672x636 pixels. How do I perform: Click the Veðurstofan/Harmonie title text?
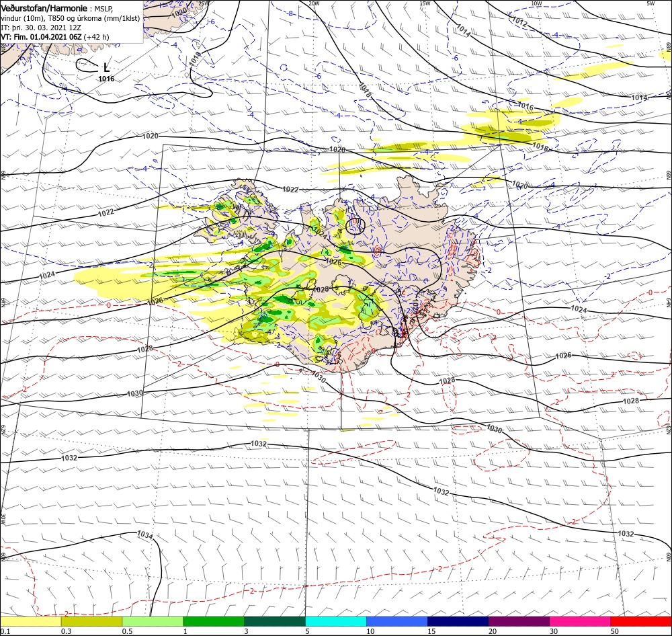44,8
